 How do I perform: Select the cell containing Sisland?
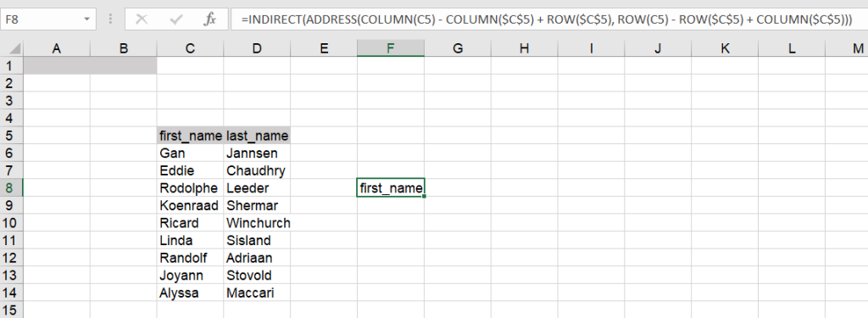(x=257, y=241)
